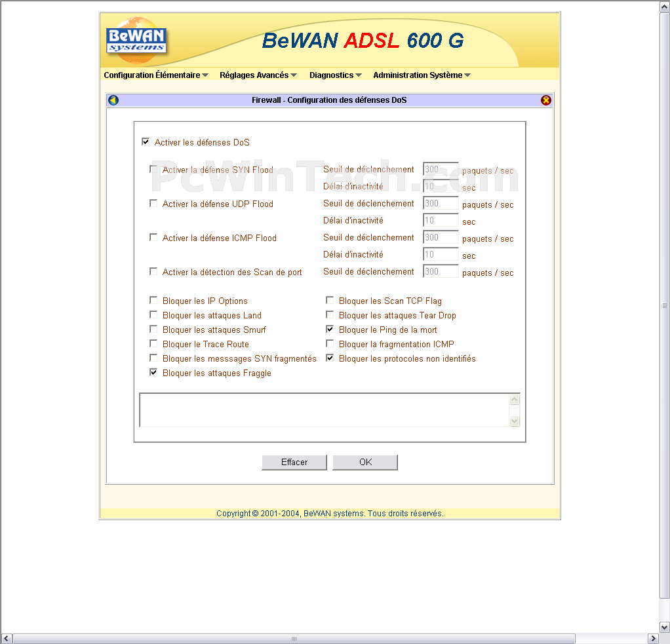670x644 pixels.
Task: Click Firewall - Configuration des défenses DoS heading
Action: point(329,100)
